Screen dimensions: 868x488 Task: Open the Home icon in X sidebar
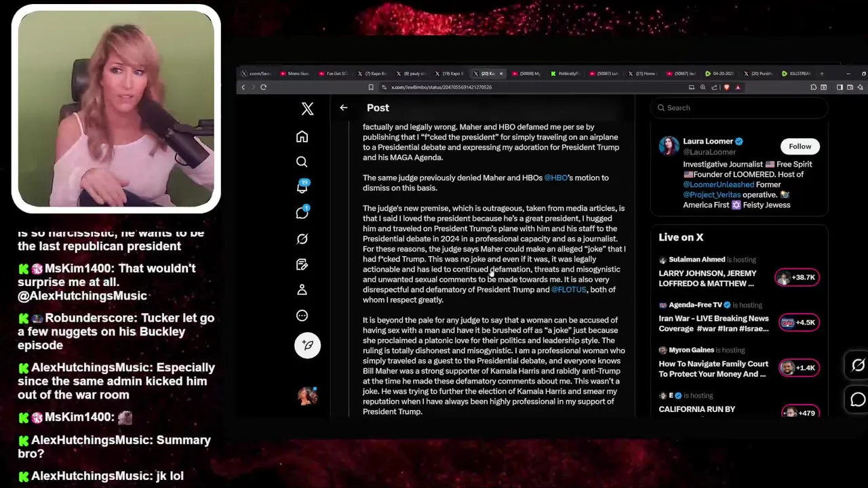tap(302, 137)
